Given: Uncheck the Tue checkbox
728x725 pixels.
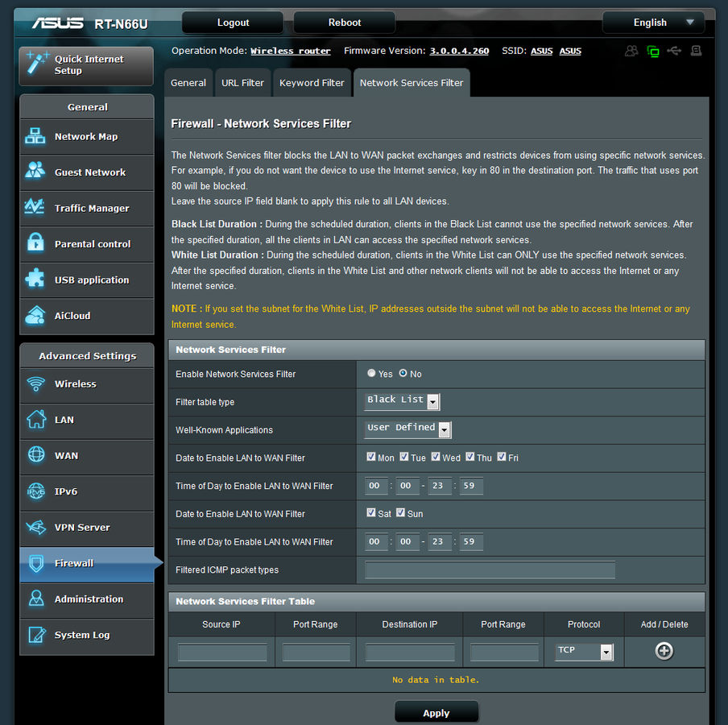Looking at the screenshot, I should pos(404,457).
